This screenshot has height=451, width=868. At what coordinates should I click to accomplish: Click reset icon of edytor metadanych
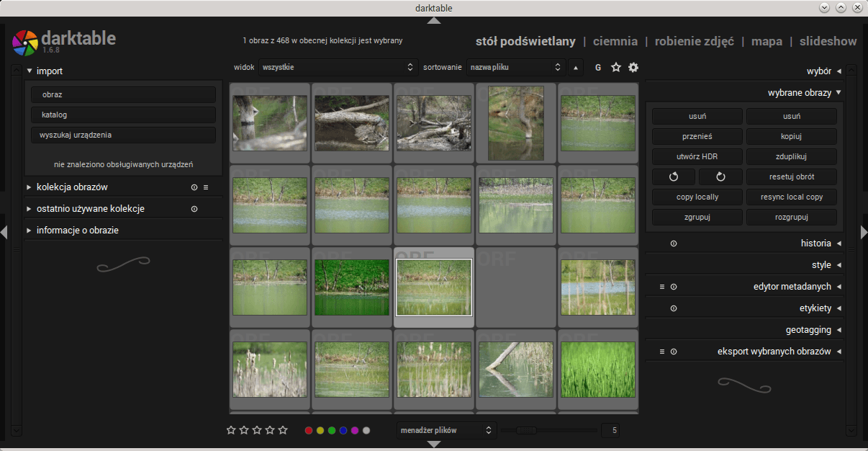[674, 287]
